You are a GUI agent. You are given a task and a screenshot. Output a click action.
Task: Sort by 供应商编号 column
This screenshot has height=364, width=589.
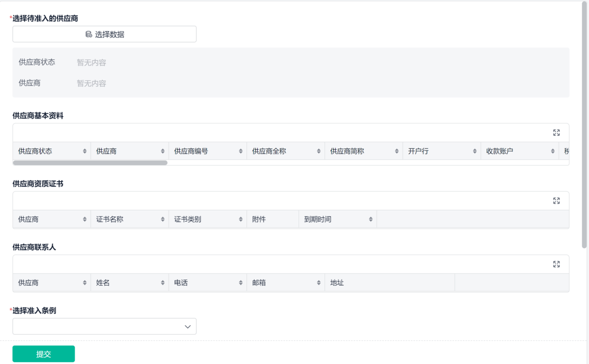(241, 151)
